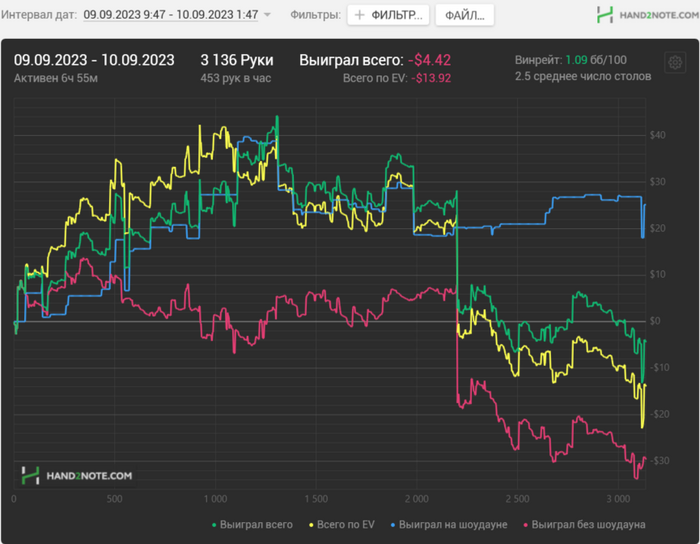The image size is (700, 544).
Task: Toggle the green 'Выиграл всего' legend series
Action: click(252, 525)
